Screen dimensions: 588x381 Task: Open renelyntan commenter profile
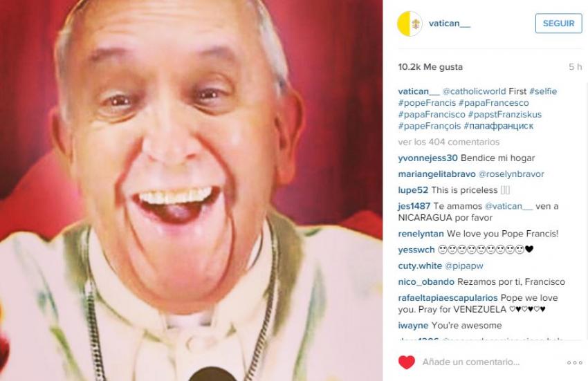pos(421,234)
